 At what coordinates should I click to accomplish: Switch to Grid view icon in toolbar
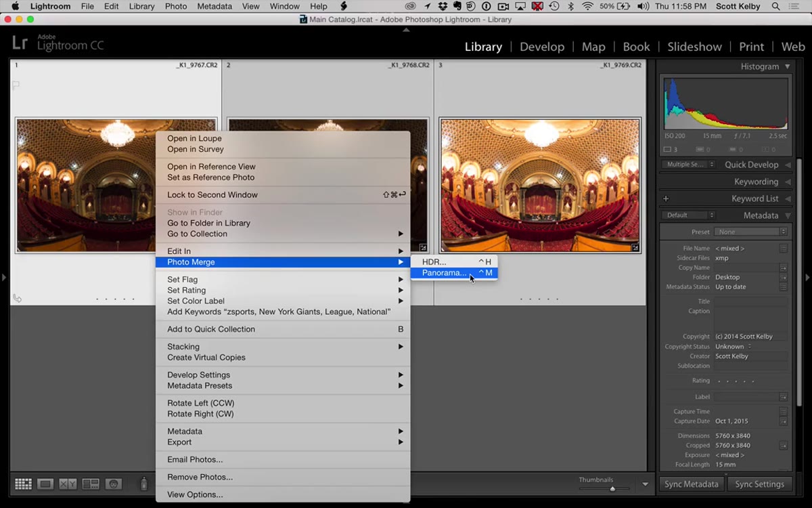pyautogui.click(x=24, y=484)
